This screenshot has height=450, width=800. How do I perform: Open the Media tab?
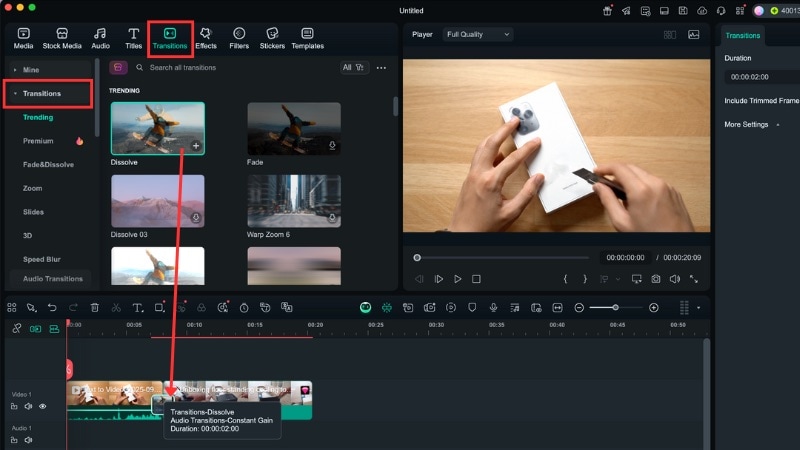(x=23, y=39)
